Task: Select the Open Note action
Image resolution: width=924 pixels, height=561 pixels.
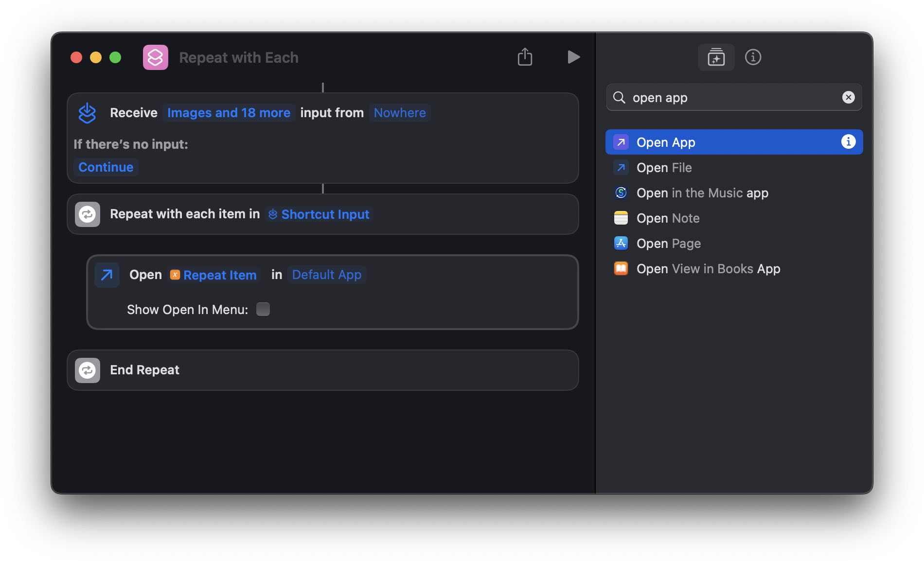Action: (734, 218)
